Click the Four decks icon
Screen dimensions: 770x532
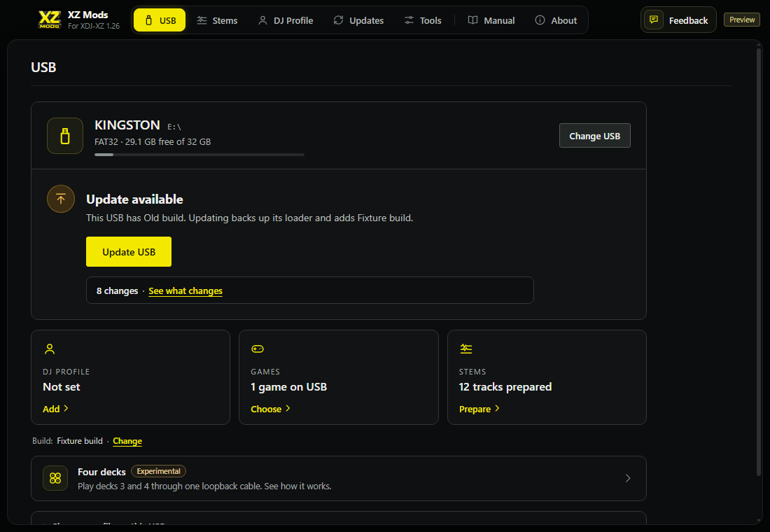55,479
